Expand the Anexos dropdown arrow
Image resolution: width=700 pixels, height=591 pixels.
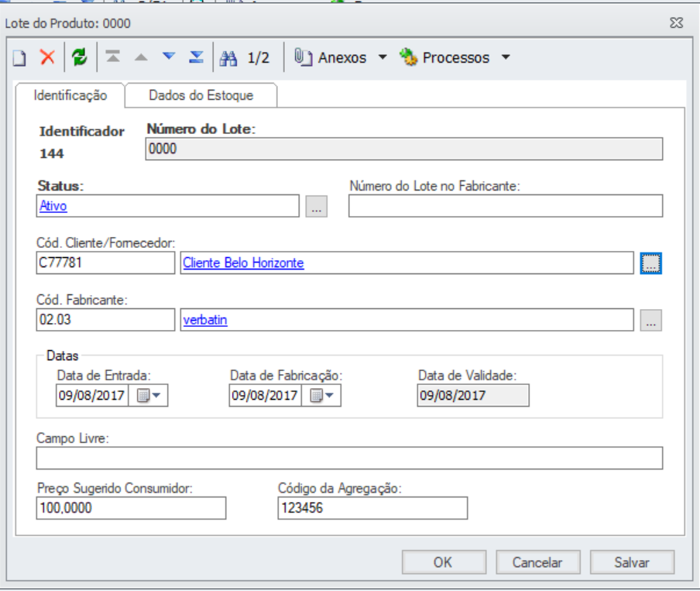pos(383,57)
